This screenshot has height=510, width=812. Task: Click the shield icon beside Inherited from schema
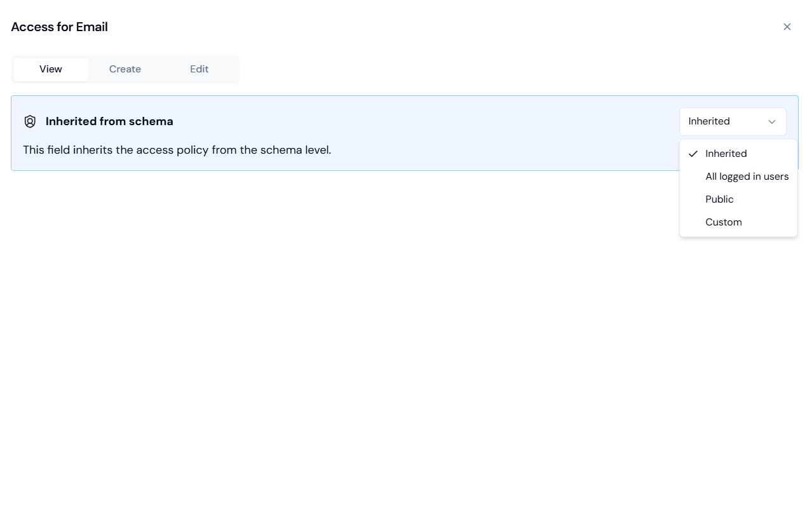coord(30,121)
